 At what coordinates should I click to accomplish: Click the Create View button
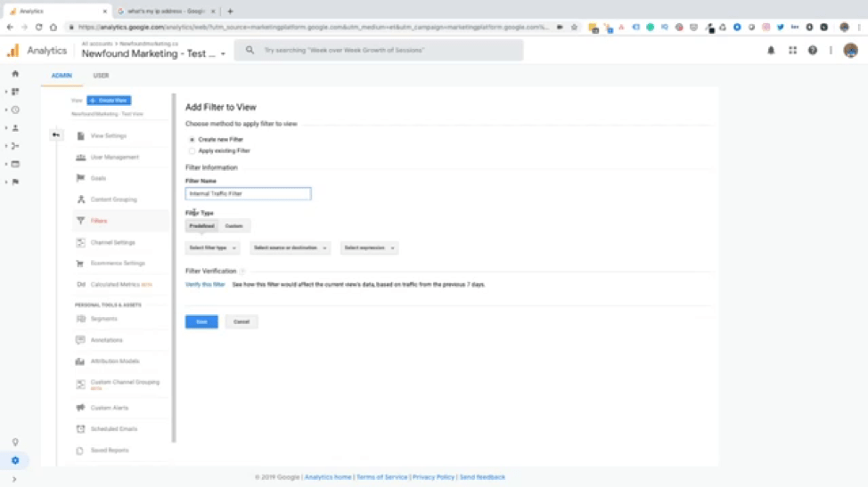(109, 101)
